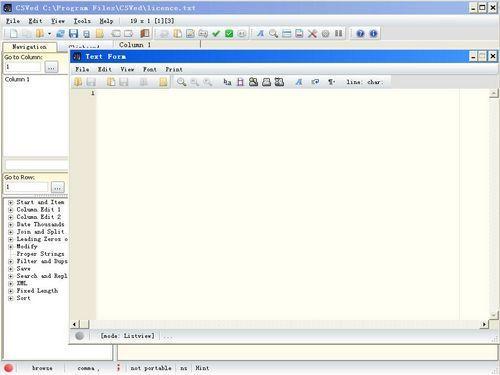The height and width of the screenshot is (375, 500).
Task: Select 'Column 1' in the navigation column list
Action: (17, 79)
